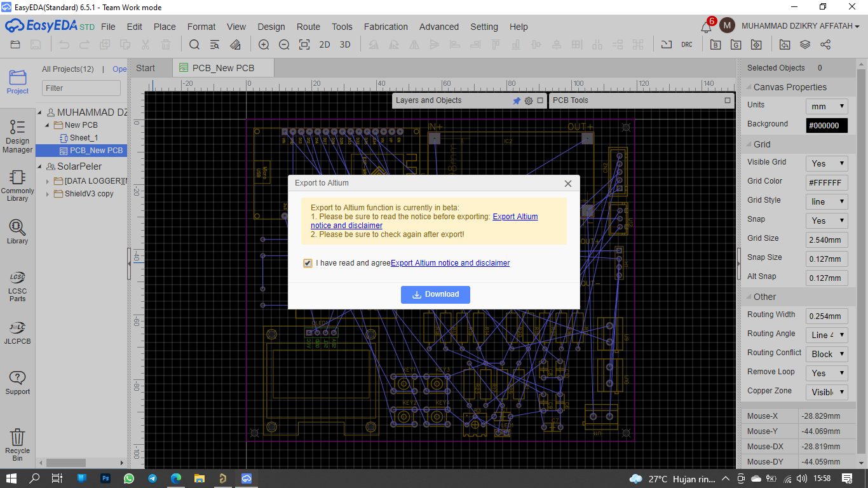
Task: Open Support in left sidebar
Action: pos(18,383)
